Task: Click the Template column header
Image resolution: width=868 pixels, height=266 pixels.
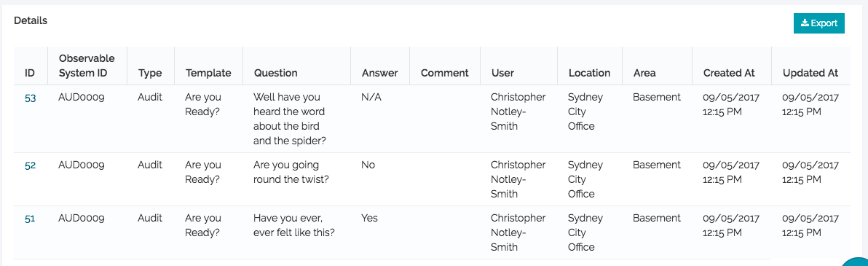Action: pos(208,73)
